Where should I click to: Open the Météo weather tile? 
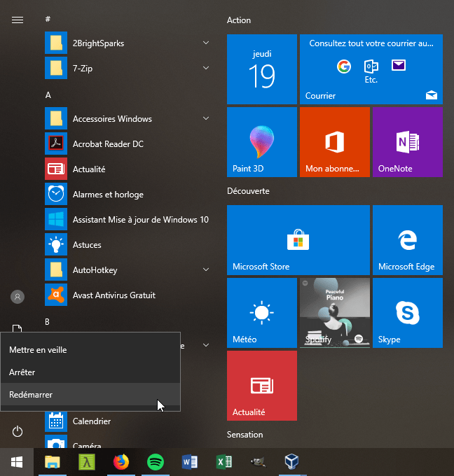point(262,313)
